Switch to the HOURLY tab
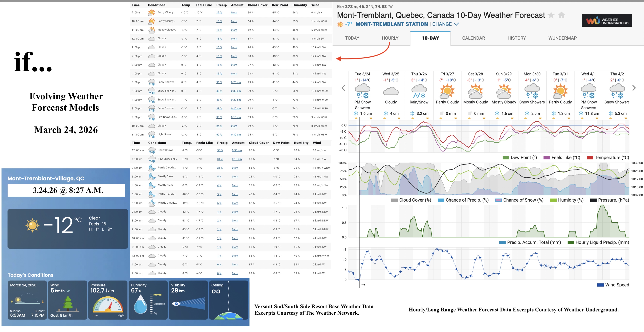 click(x=390, y=38)
